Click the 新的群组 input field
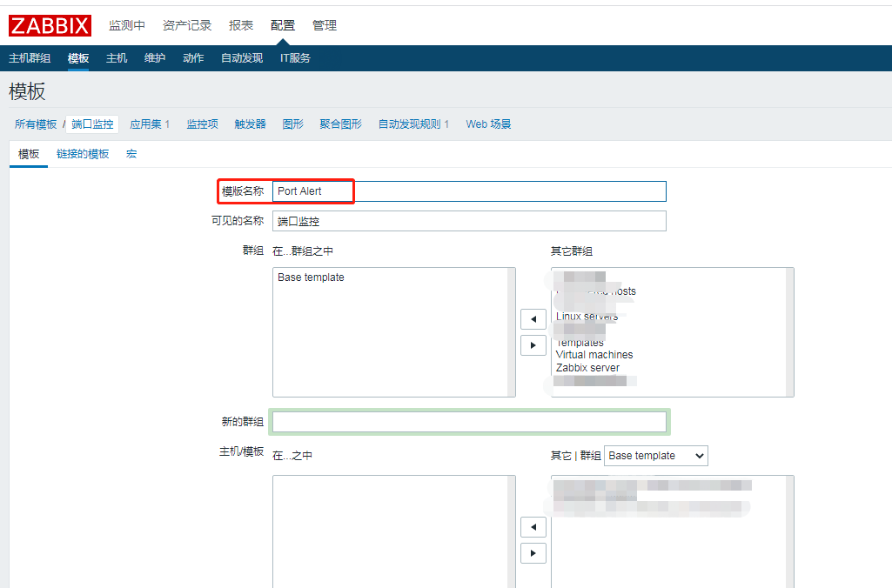 (x=469, y=422)
